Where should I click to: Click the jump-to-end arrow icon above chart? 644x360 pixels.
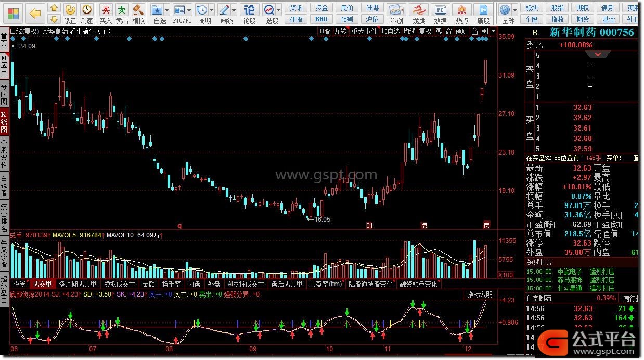pyautogui.click(x=484, y=31)
